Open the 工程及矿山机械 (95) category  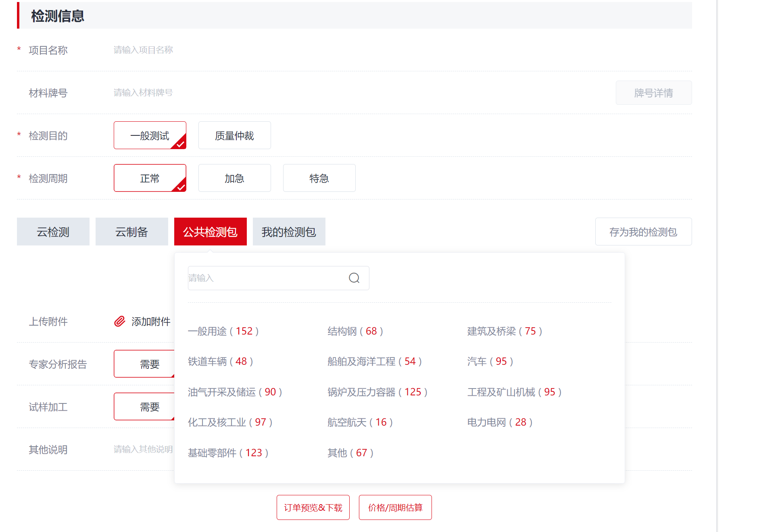[x=515, y=392]
